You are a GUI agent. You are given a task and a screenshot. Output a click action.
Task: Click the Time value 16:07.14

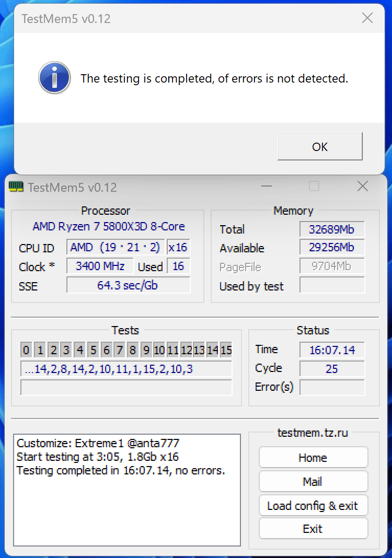332,350
